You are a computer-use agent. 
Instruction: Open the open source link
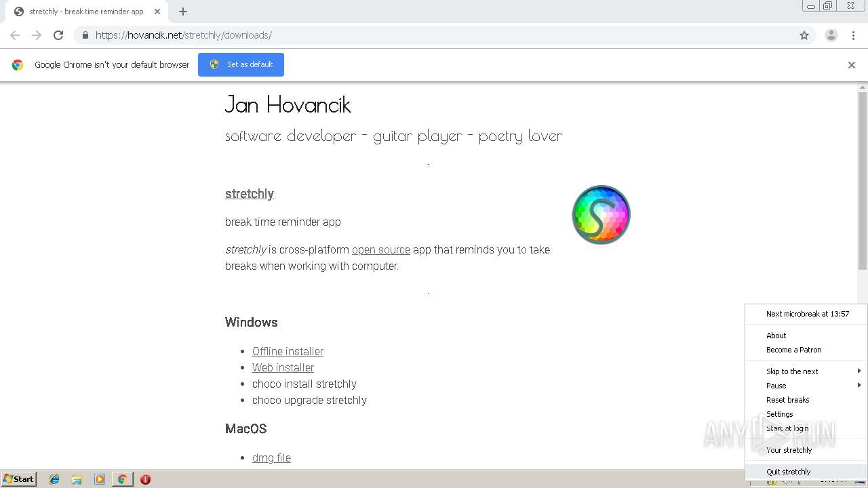click(381, 249)
